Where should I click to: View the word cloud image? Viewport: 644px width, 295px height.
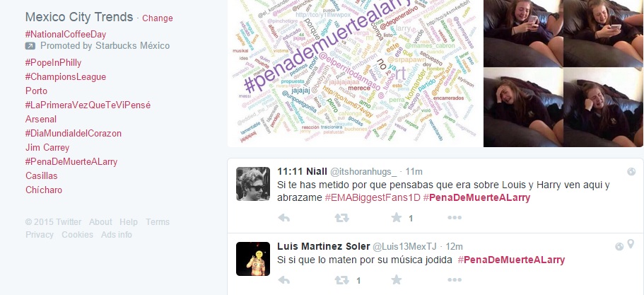[355, 72]
